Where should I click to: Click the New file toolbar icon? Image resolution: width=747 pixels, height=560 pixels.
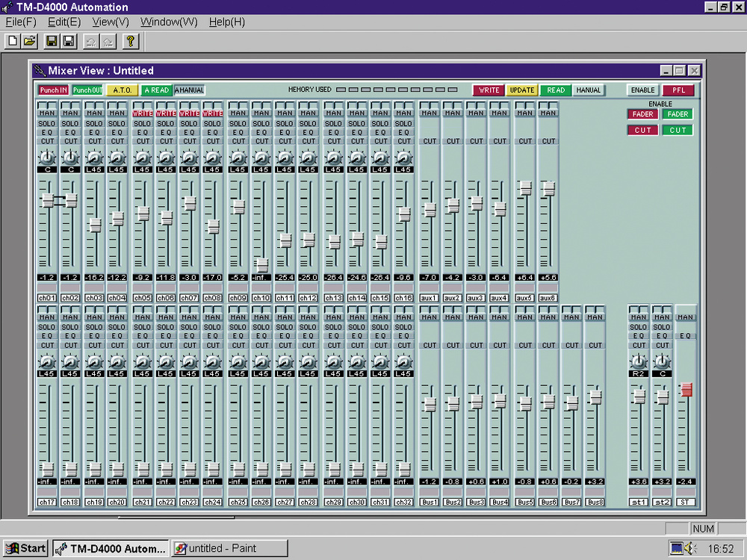click(x=13, y=42)
